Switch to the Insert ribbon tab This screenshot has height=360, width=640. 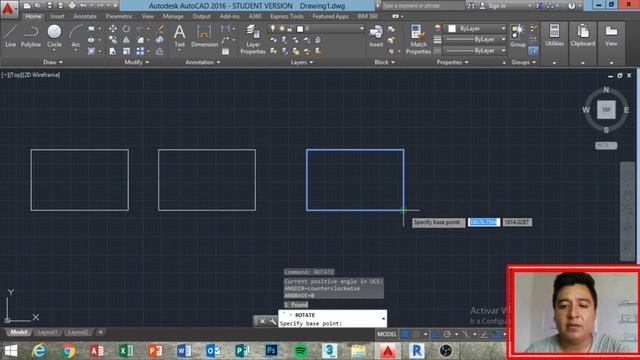pos(57,16)
